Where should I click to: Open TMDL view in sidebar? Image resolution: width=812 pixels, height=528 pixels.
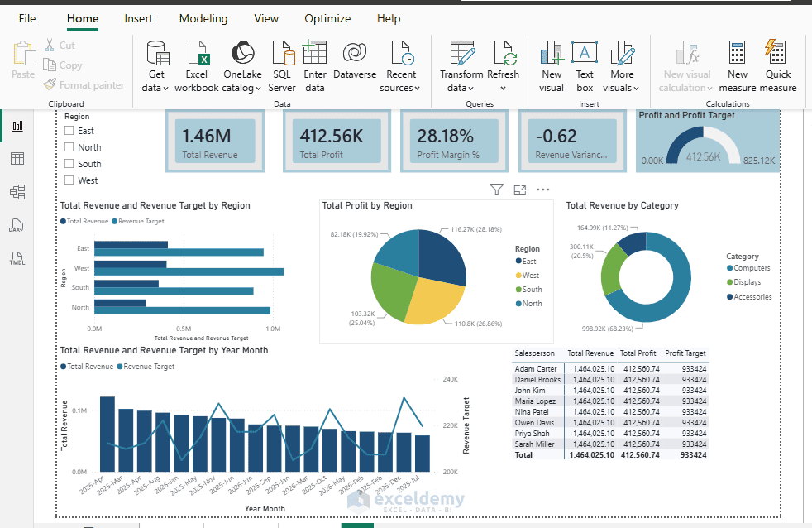(17, 258)
